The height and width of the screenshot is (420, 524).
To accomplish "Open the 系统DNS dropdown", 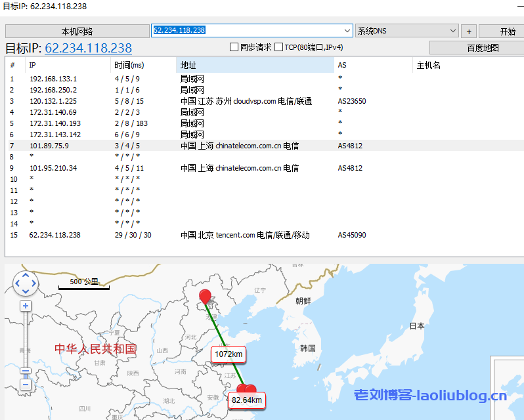I will [452, 31].
